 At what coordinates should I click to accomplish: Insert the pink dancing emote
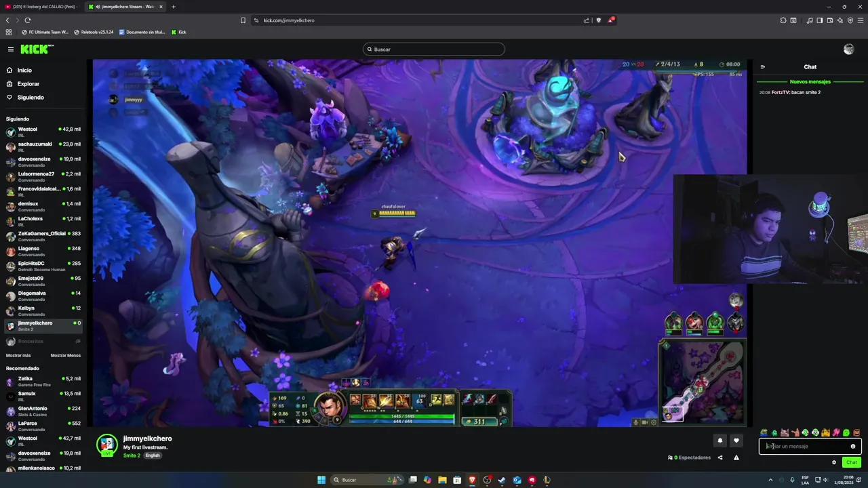pos(836,432)
